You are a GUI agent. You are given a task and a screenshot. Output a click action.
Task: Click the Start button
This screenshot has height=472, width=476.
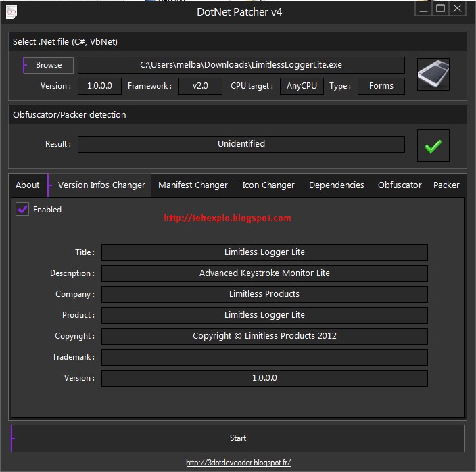238,438
